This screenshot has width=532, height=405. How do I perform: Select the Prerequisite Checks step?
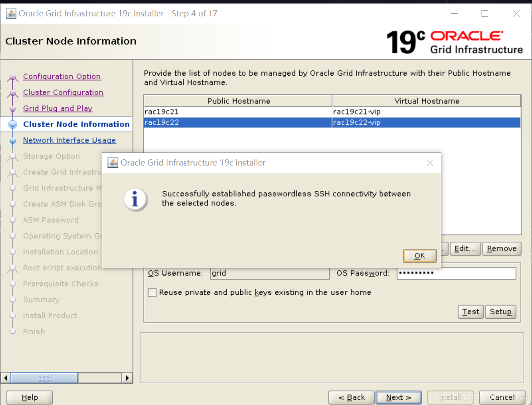tap(61, 284)
